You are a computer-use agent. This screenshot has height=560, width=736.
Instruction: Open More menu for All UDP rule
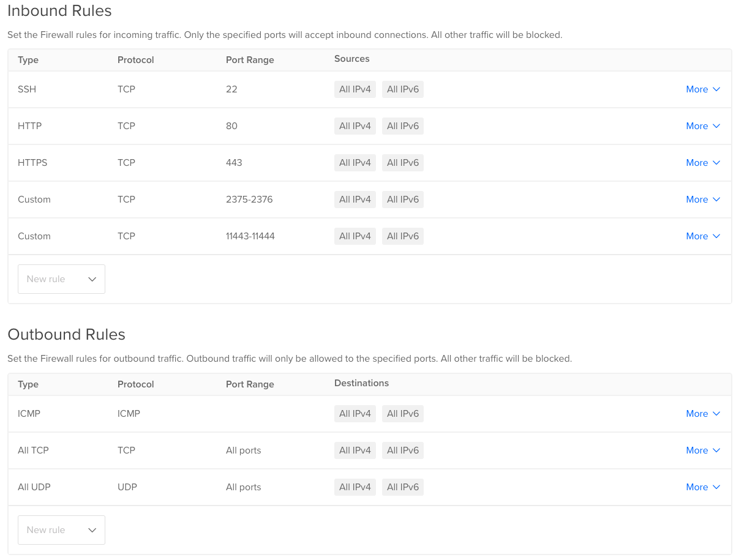tap(703, 487)
